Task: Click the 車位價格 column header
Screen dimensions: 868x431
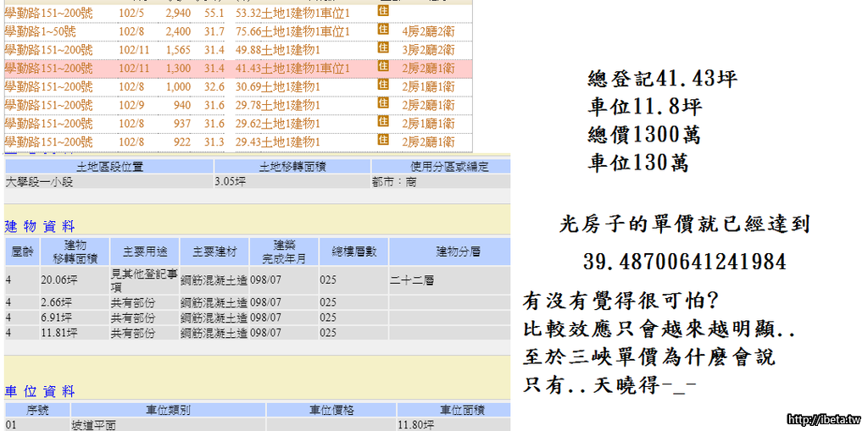Action: (x=331, y=410)
